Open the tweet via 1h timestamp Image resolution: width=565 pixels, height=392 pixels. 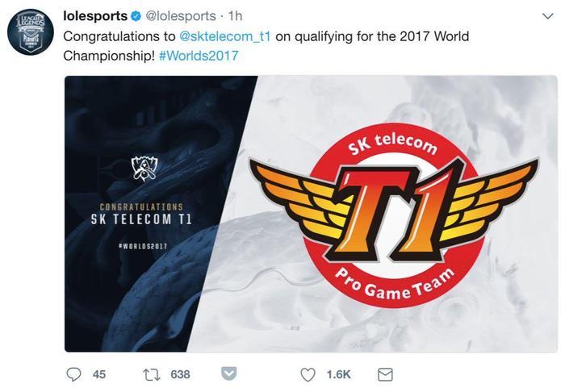pyautogui.click(x=236, y=16)
